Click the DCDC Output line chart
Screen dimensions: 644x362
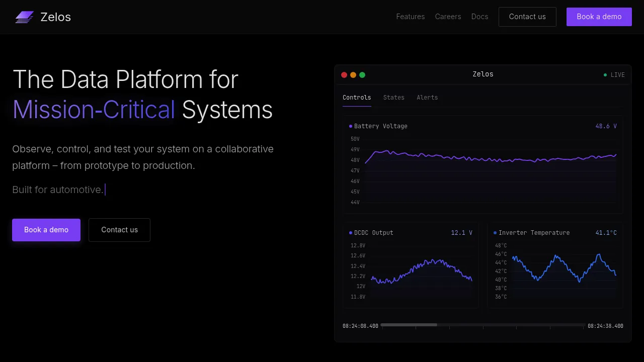422,271
